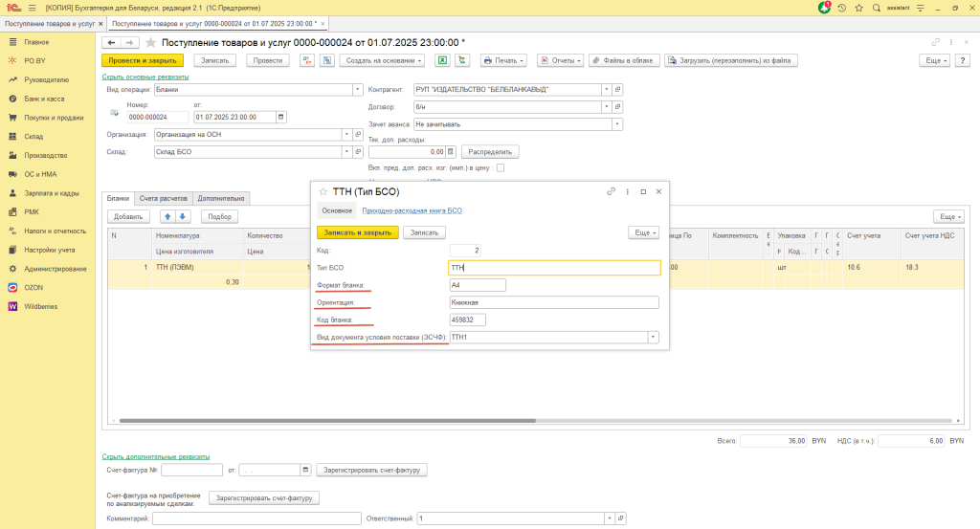Get link icon of main document form
The width and height of the screenshot is (980, 529).
tap(936, 42)
